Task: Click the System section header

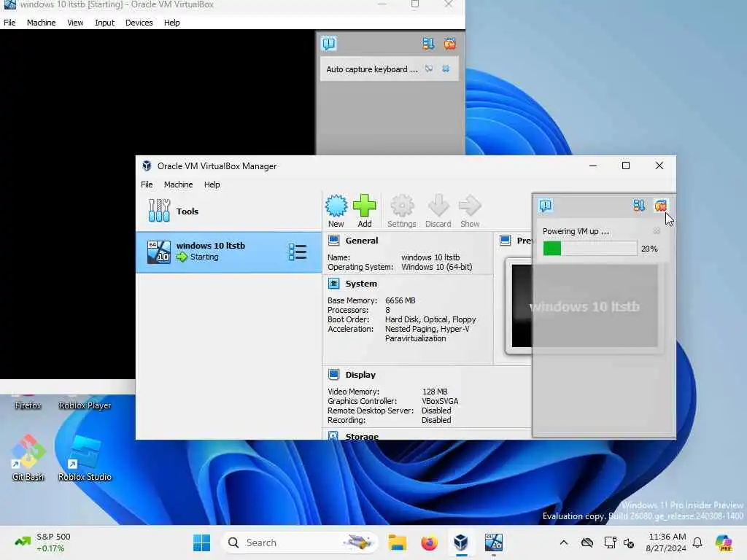Action: click(361, 284)
